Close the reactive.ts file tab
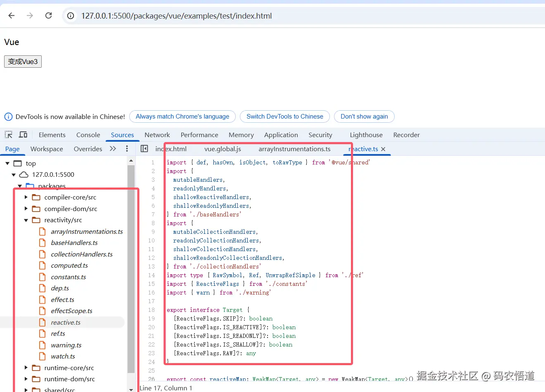 pos(383,149)
